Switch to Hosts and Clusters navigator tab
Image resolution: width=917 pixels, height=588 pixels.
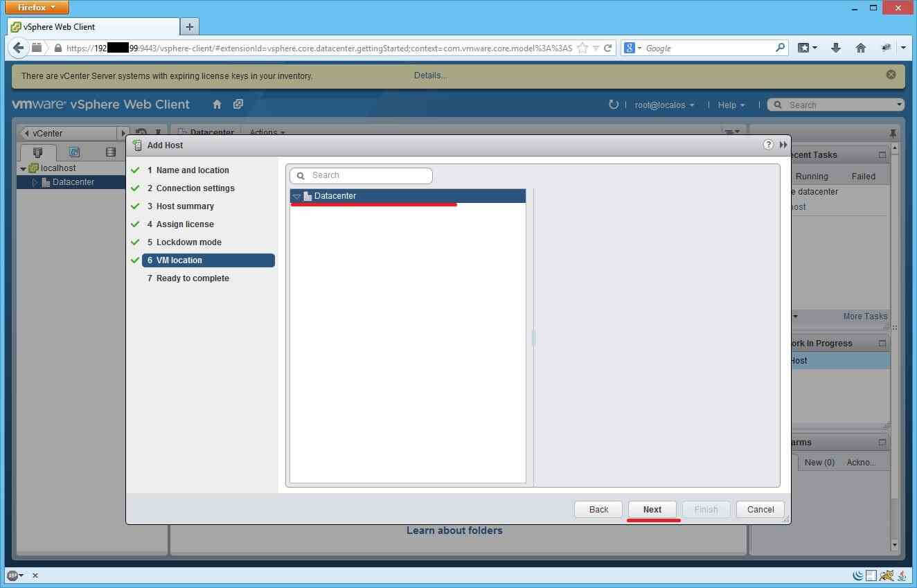38,152
